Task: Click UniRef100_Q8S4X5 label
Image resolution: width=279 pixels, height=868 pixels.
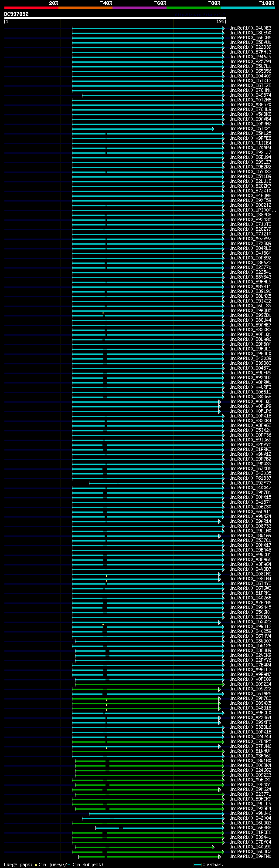Action: pyautogui.click(x=250, y=703)
